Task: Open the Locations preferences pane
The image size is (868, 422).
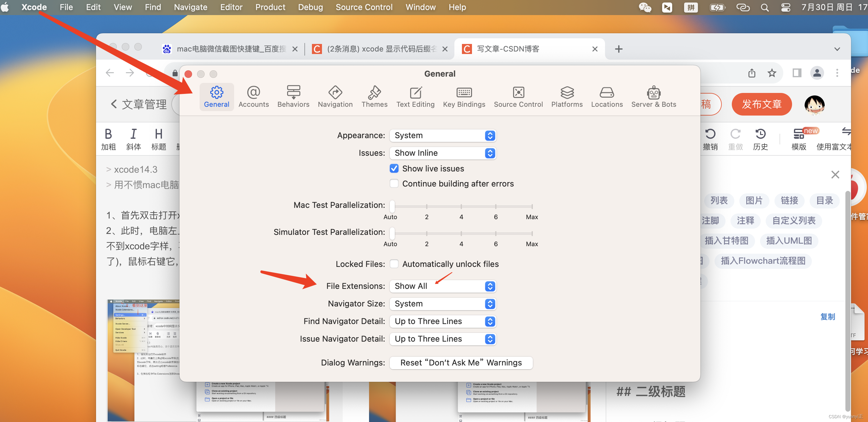Action: click(607, 96)
